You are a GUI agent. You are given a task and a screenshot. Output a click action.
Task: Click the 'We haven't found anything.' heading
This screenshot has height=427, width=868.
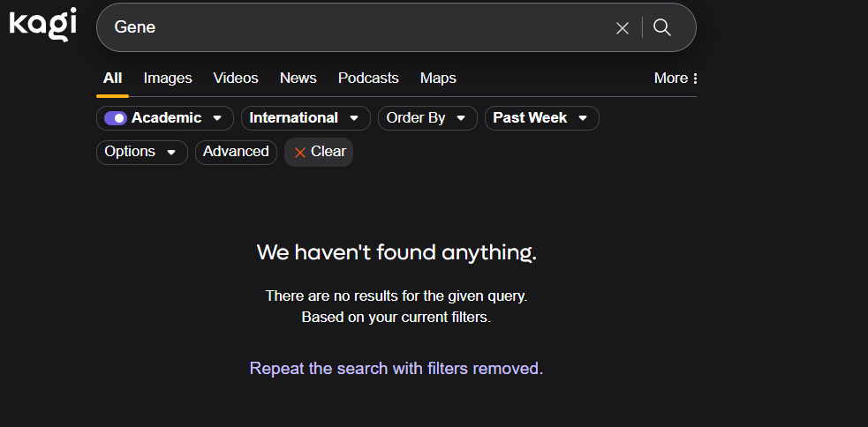[396, 253]
